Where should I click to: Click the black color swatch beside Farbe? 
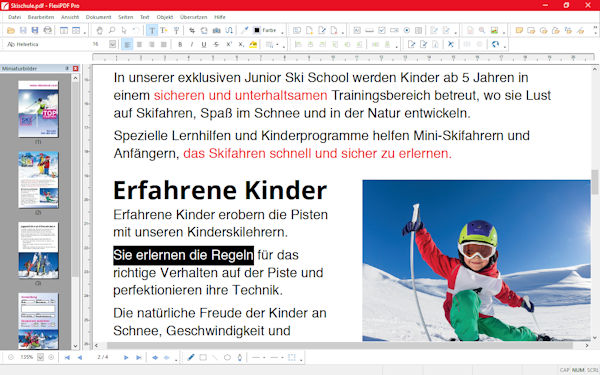point(257,30)
